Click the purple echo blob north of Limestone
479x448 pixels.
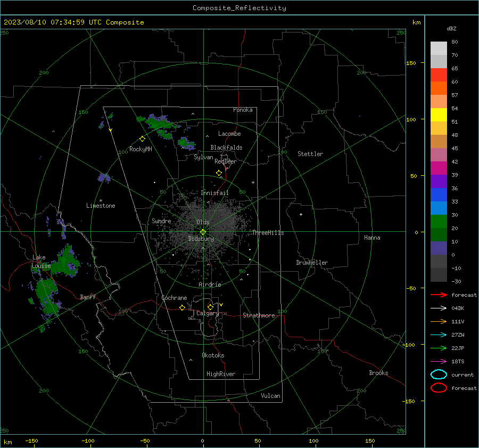(x=104, y=178)
